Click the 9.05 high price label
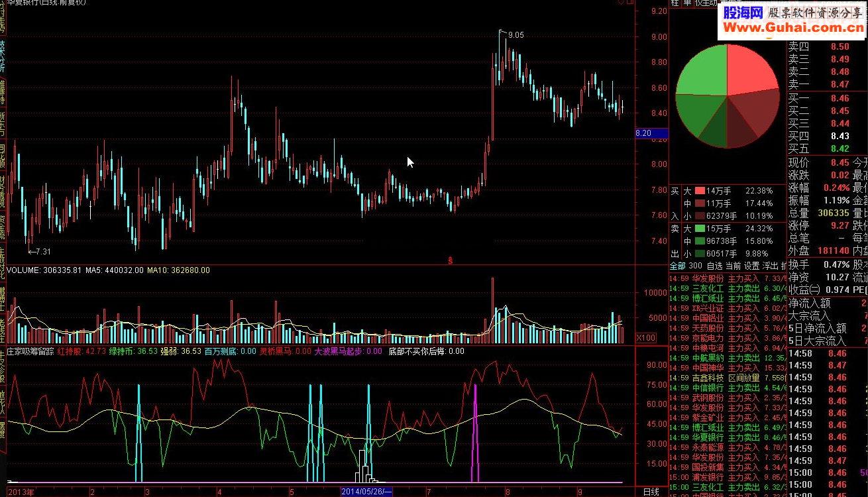Image resolution: width=868 pixels, height=497 pixels. tap(515, 35)
